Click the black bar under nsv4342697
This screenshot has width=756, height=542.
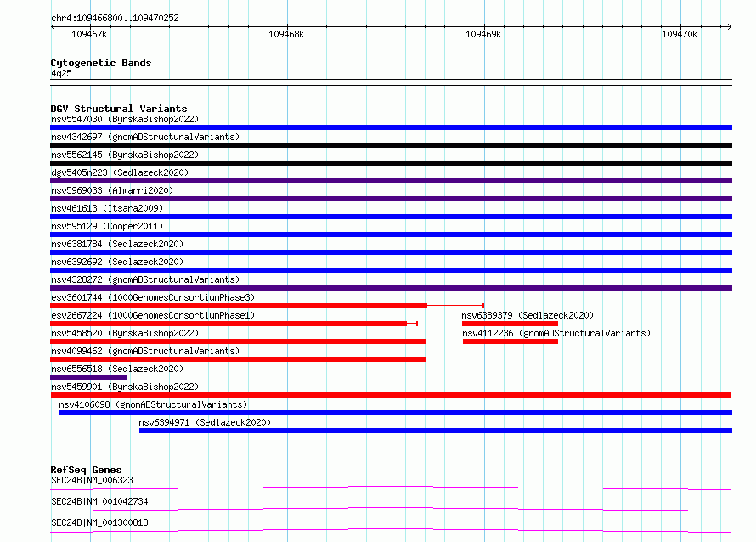coord(391,145)
